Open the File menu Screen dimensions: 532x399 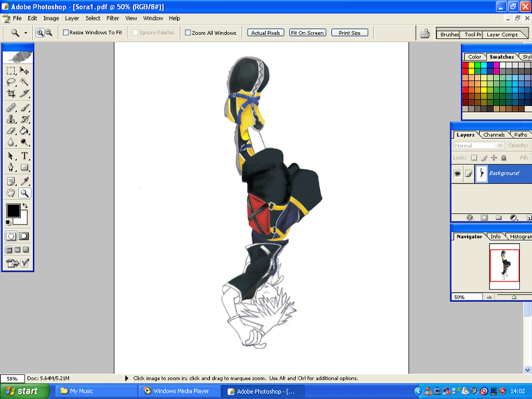pyautogui.click(x=17, y=18)
